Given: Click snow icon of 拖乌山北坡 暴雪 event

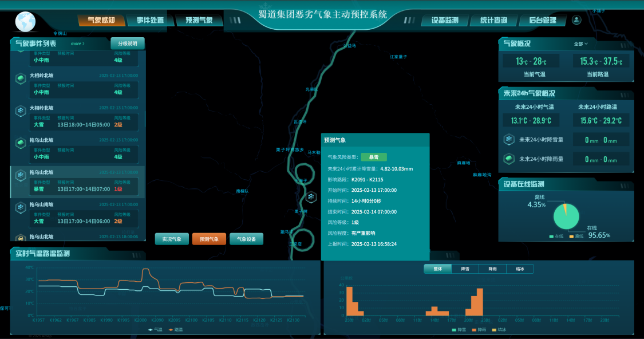Looking at the screenshot, I should point(20,176).
